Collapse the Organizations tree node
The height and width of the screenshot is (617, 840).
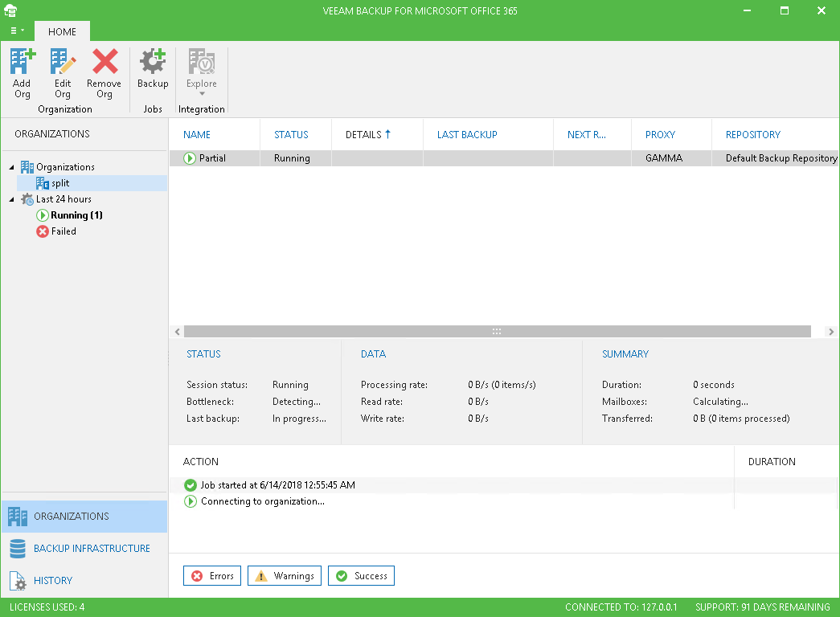(x=12, y=167)
